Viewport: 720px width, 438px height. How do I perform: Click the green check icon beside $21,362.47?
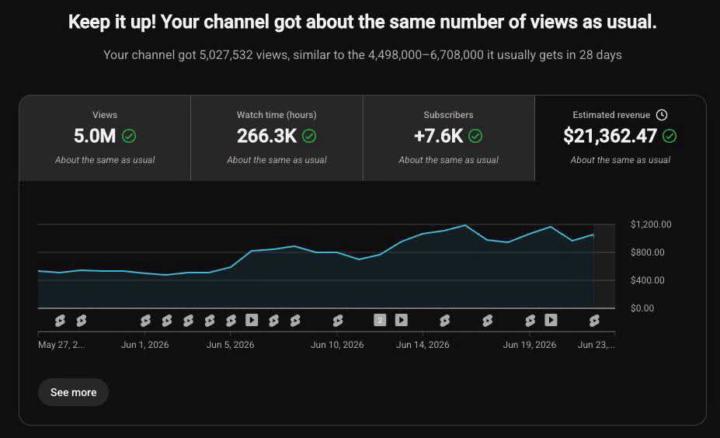669,136
